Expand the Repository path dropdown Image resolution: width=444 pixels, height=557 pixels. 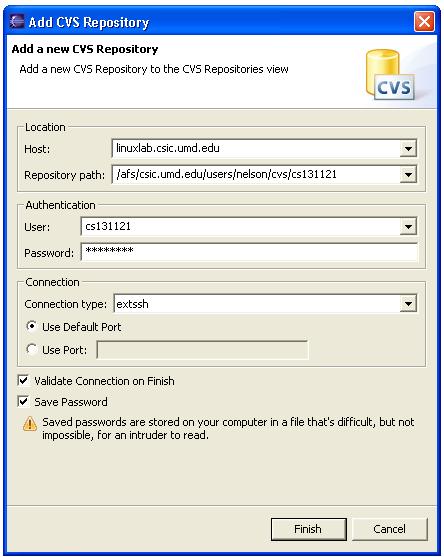[x=408, y=174]
